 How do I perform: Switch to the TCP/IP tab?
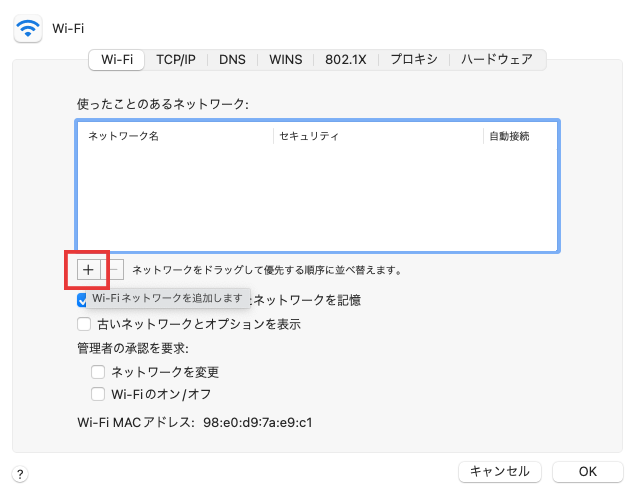(x=176, y=59)
